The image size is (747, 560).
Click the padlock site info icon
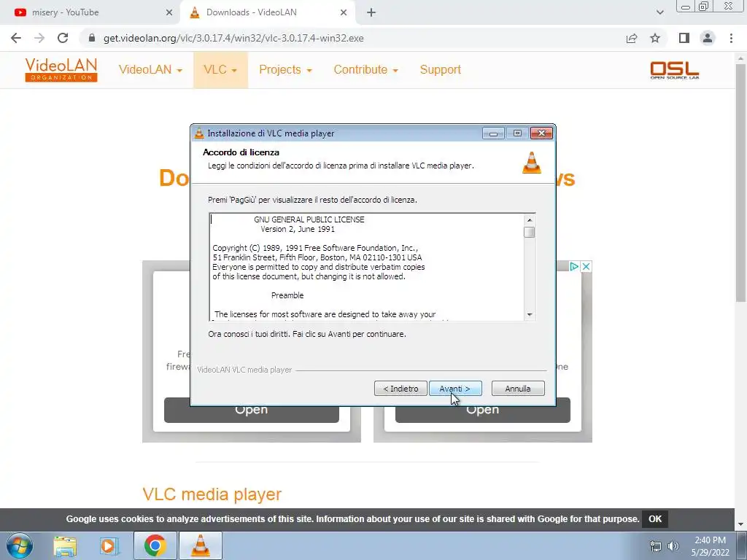pyautogui.click(x=92, y=38)
